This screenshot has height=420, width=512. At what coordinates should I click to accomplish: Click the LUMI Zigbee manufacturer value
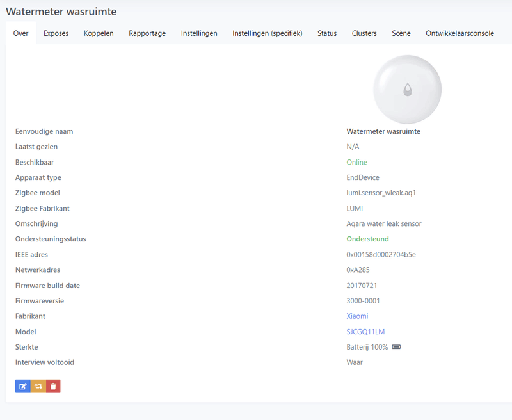coord(355,208)
